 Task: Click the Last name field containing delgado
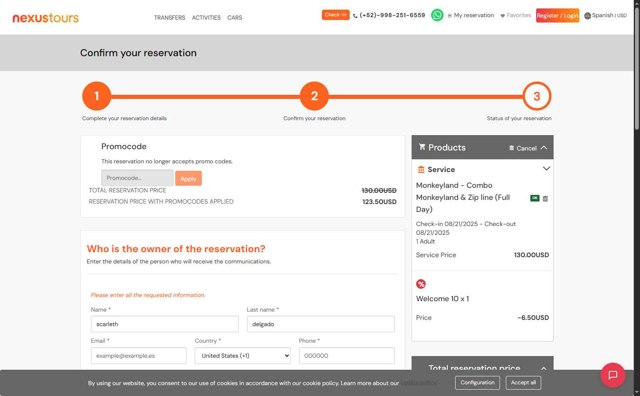[320, 324]
